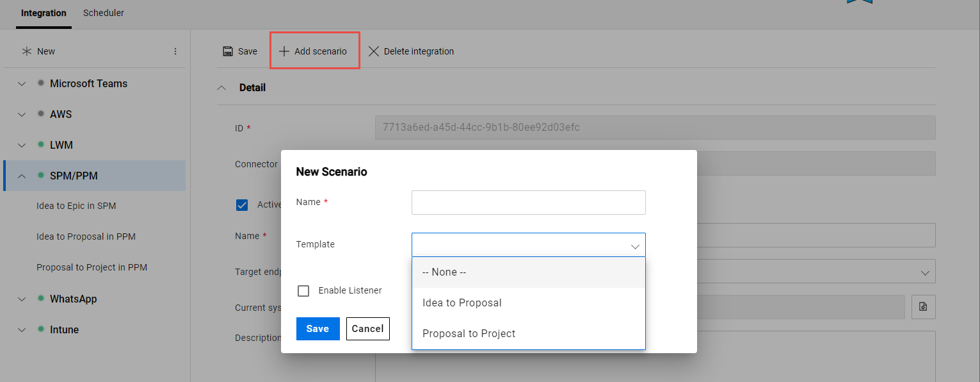Image resolution: width=980 pixels, height=382 pixels.
Task: Click the document settings icon beside Current system field
Action: click(922, 307)
